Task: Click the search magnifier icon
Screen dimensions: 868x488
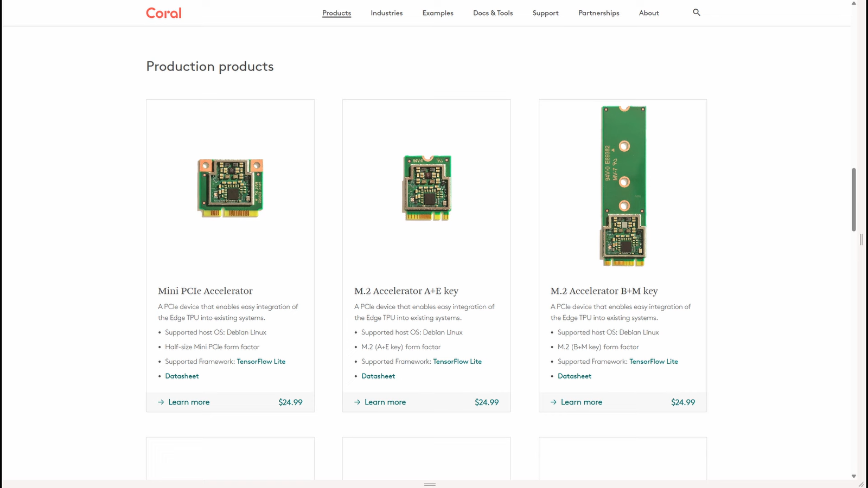Action: [697, 12]
